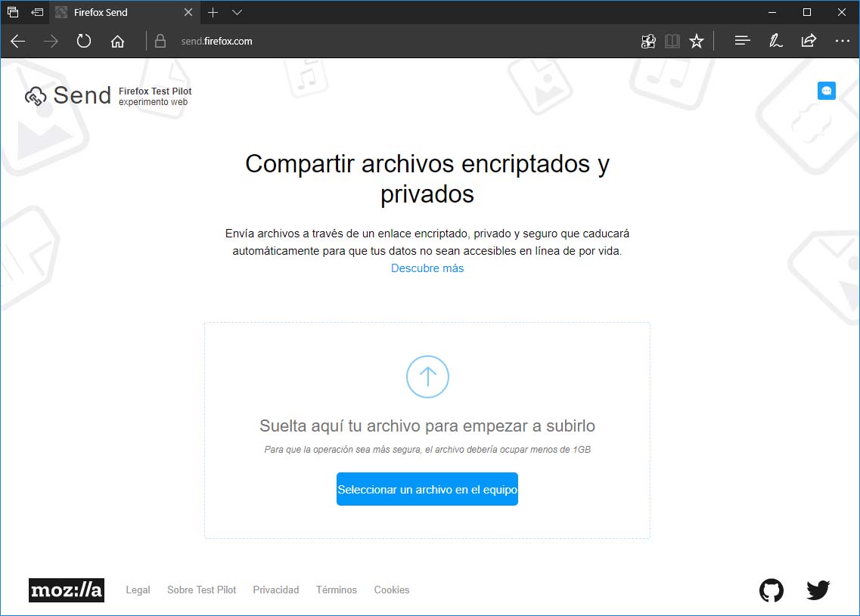Open a new tab with plus button
This screenshot has width=860, height=616.
213,12
